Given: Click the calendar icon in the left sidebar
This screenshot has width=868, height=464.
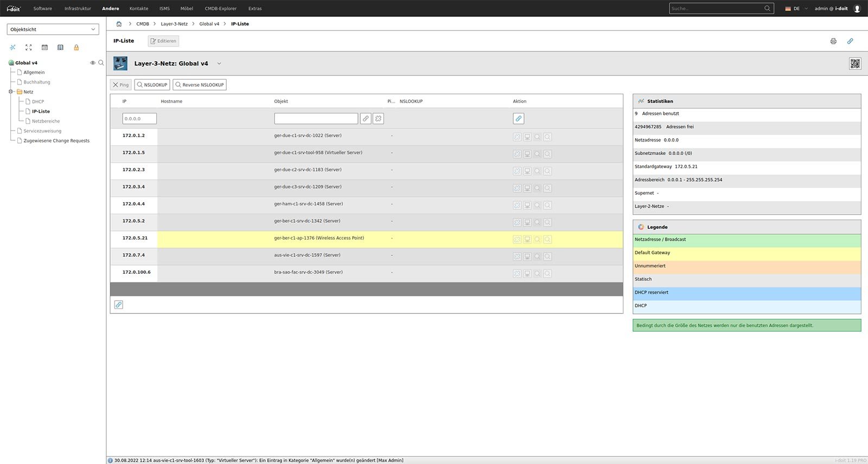Looking at the screenshot, I should pos(44,48).
